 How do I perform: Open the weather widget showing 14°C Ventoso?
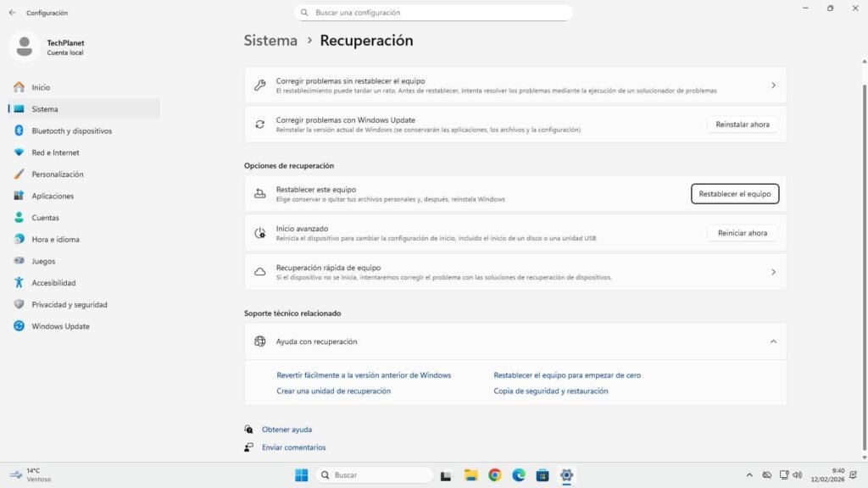coord(25,475)
